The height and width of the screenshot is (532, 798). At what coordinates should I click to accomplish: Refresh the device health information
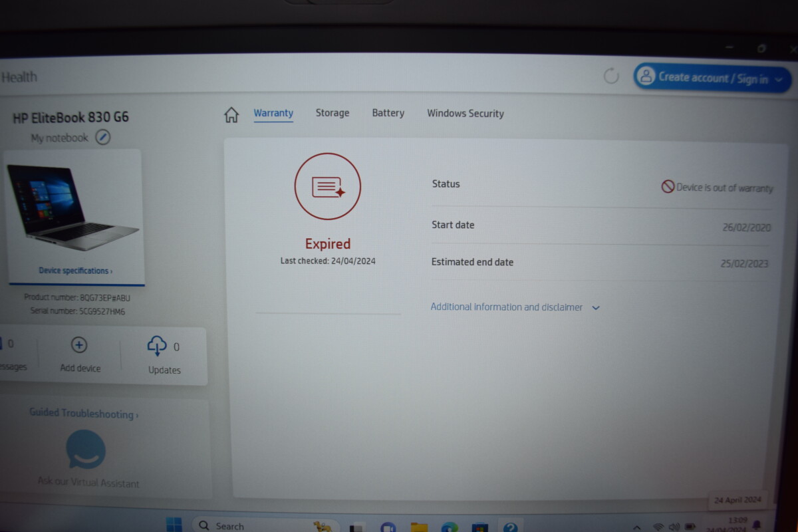point(611,76)
